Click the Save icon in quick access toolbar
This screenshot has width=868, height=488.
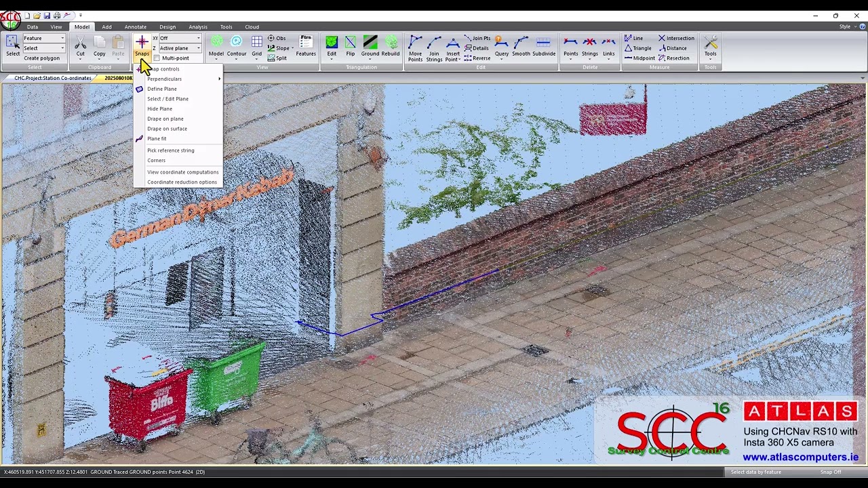[47, 15]
